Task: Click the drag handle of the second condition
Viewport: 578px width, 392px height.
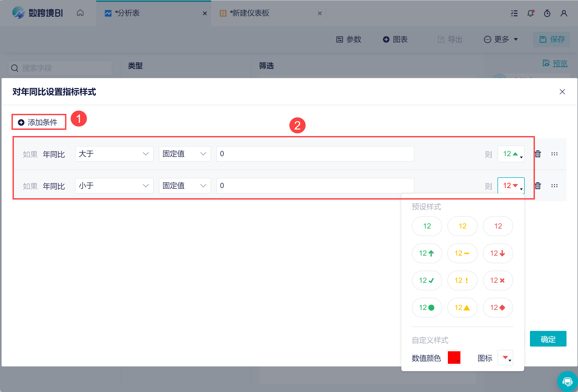Action: 554,186
